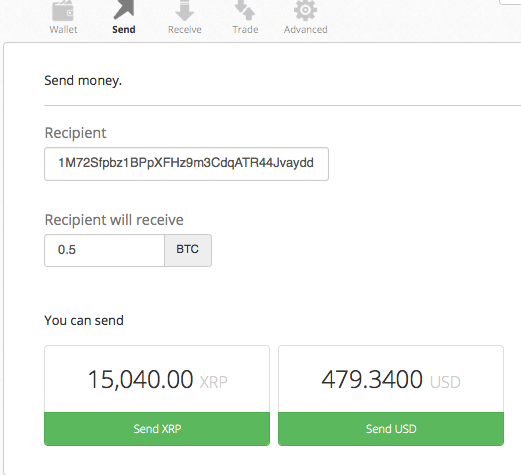Switch to the Receive tab label

[x=185, y=30]
